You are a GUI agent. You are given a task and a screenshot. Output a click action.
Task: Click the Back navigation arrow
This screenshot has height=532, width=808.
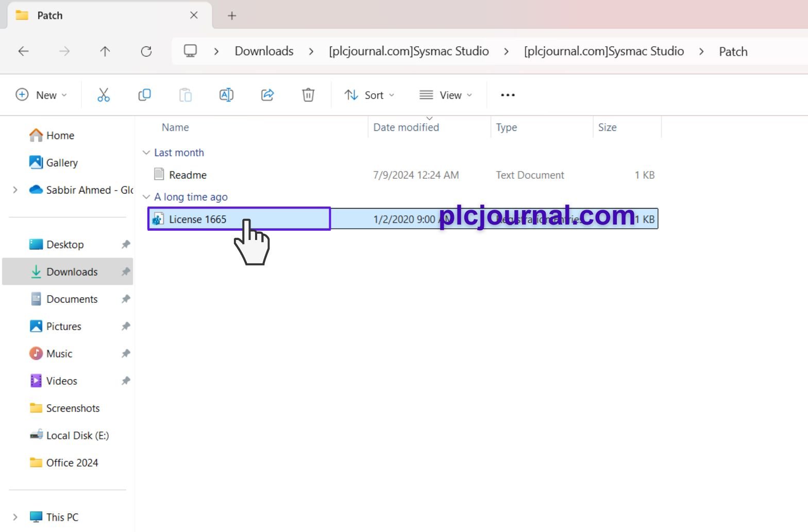pyautogui.click(x=23, y=51)
